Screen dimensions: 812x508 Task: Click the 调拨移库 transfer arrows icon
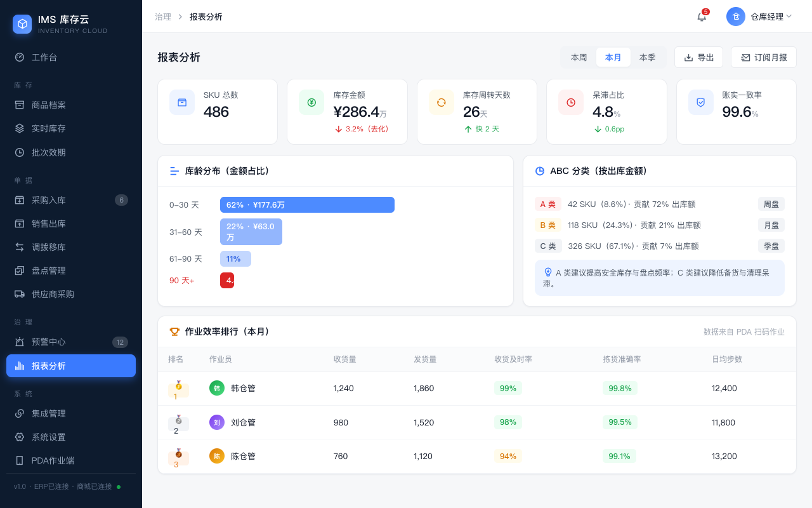[x=20, y=247]
